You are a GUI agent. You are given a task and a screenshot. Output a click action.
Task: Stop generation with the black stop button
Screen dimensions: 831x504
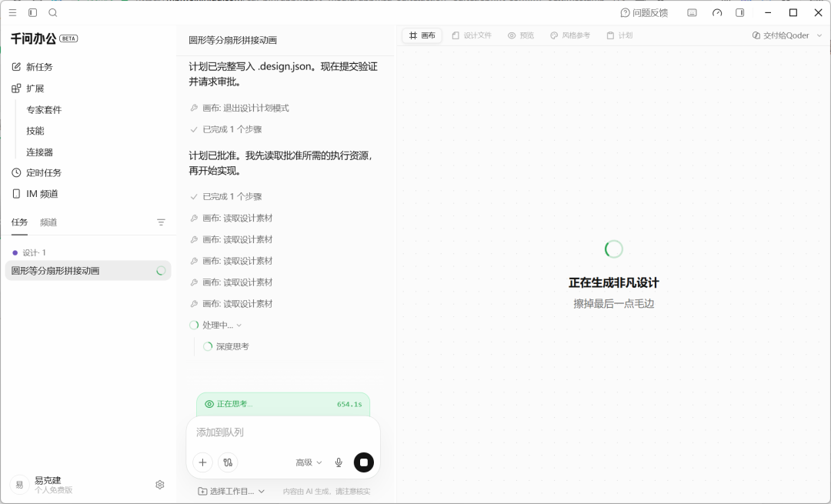363,462
